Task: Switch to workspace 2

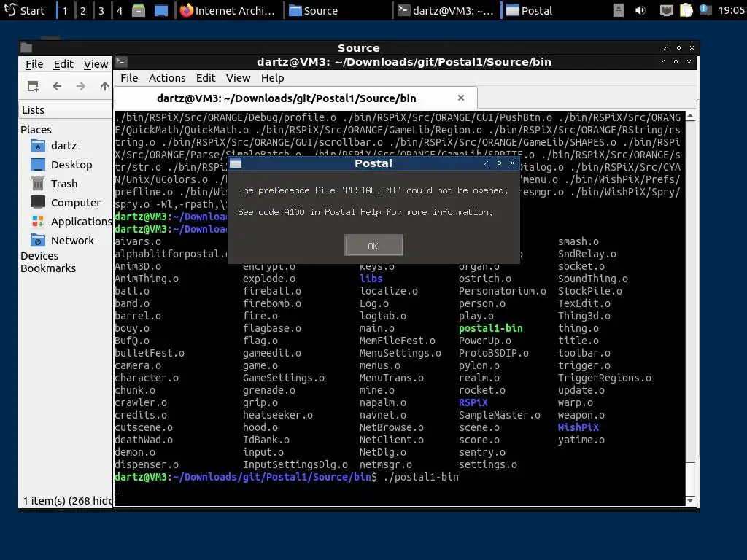Action: coord(83,10)
